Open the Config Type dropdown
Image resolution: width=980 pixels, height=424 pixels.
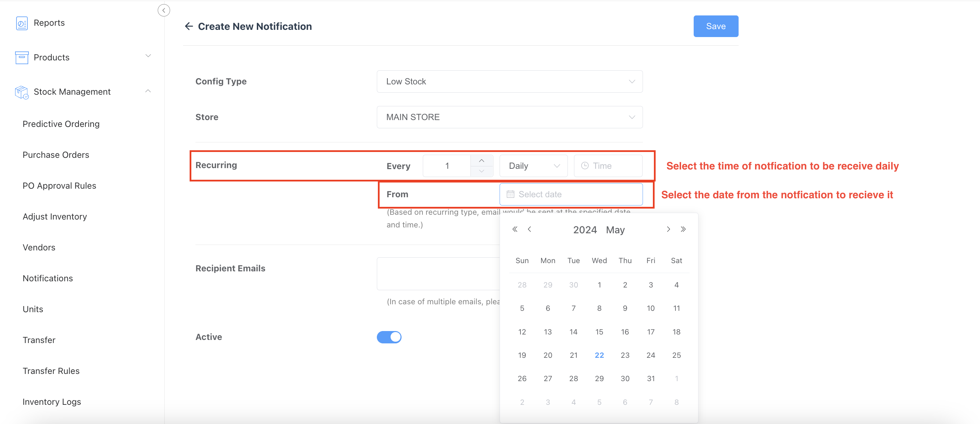click(510, 81)
